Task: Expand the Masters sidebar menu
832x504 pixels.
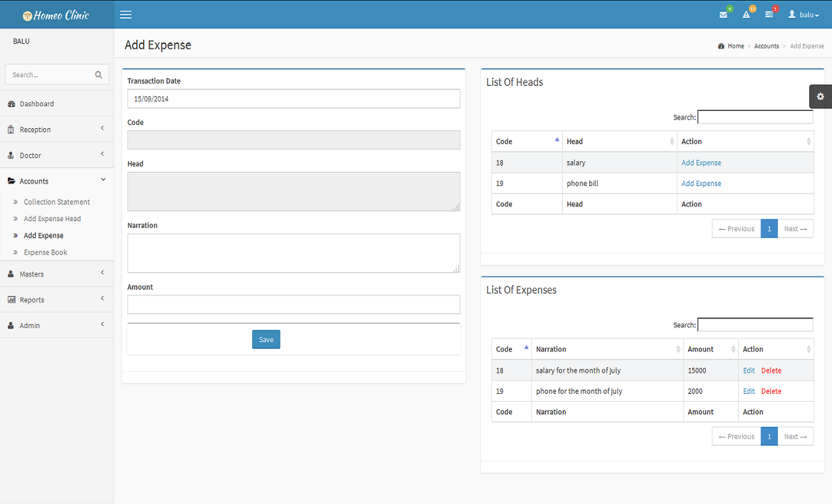Action: 57,274
